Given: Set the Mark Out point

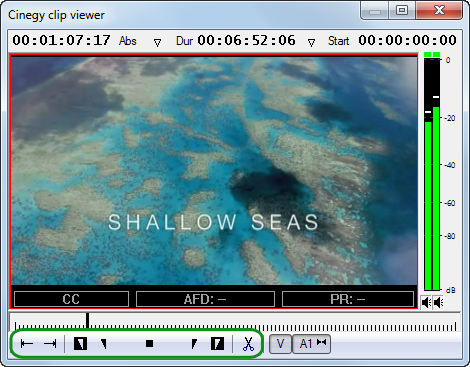Looking at the screenshot, I should pos(217,343).
